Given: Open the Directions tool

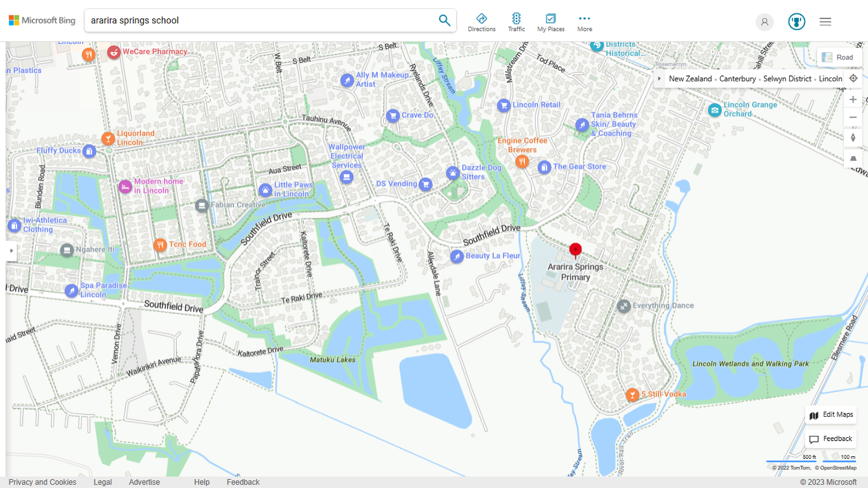Looking at the screenshot, I should (x=481, y=22).
